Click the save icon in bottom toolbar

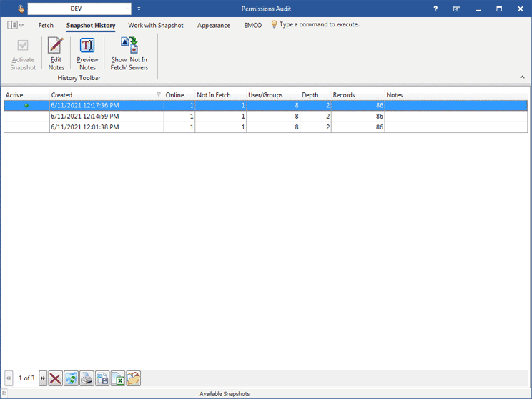point(102,378)
